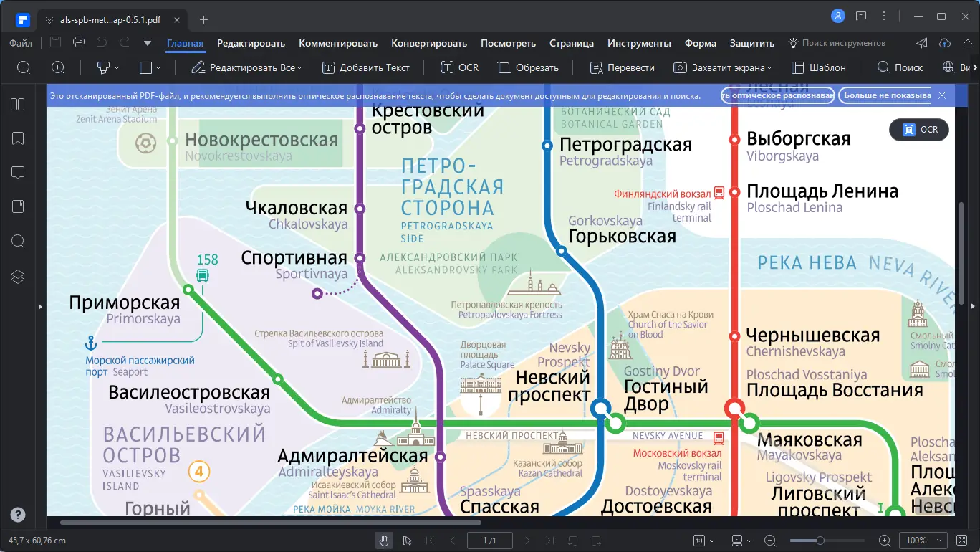This screenshot has height=552, width=980.
Task: Go to first page button
Action: 430,541
